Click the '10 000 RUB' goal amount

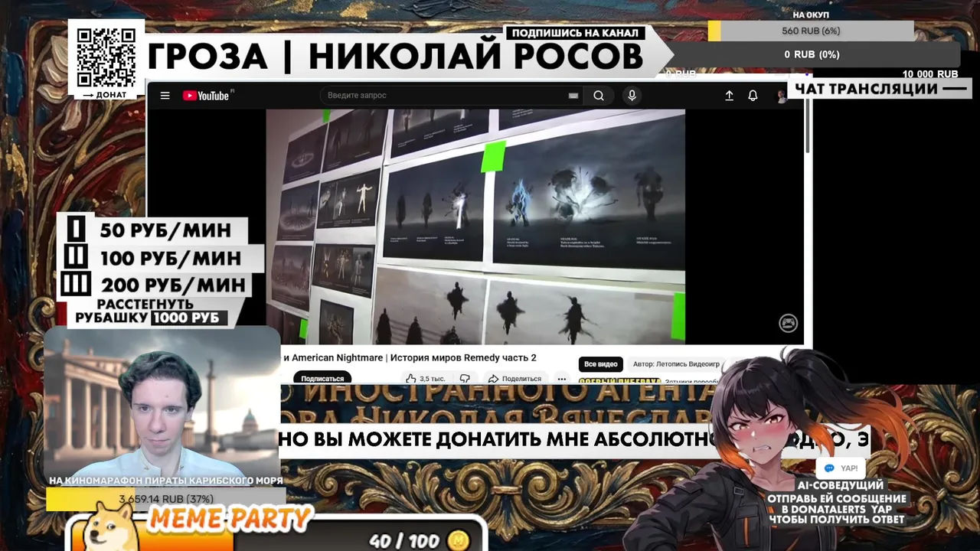pyautogui.click(x=930, y=74)
